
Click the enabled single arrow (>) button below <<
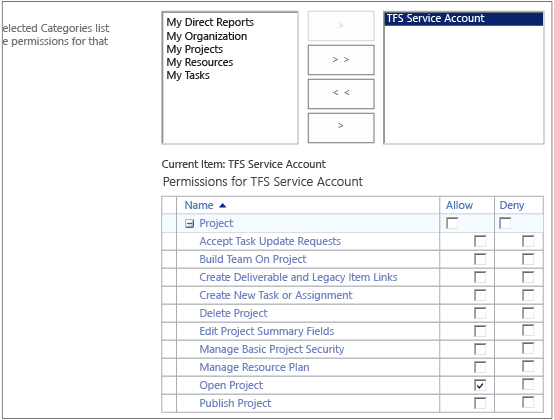point(341,128)
